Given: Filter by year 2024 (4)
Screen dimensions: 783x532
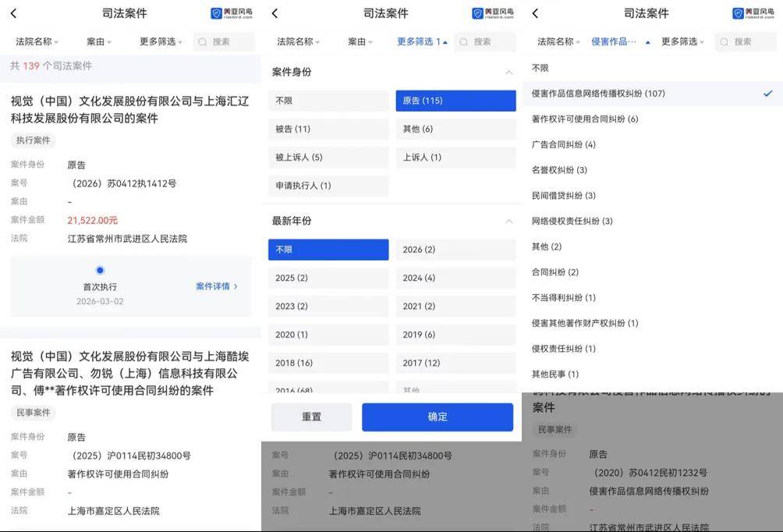Looking at the screenshot, I should (x=456, y=278).
